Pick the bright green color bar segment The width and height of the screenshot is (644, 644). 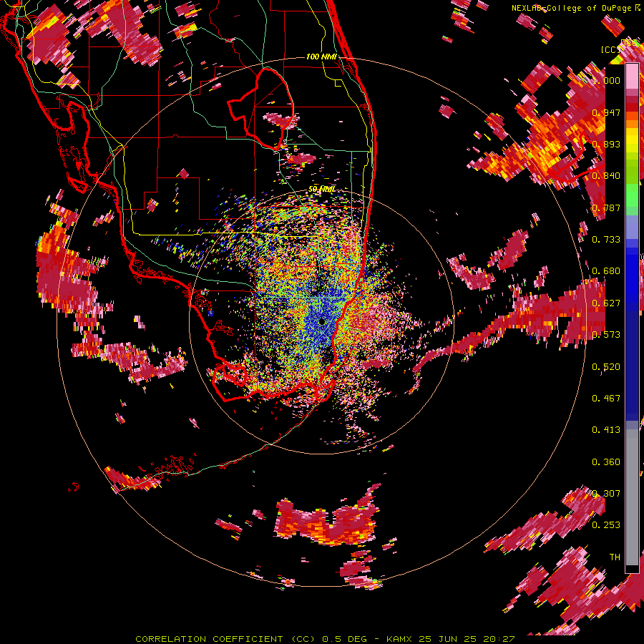pyautogui.click(x=632, y=194)
